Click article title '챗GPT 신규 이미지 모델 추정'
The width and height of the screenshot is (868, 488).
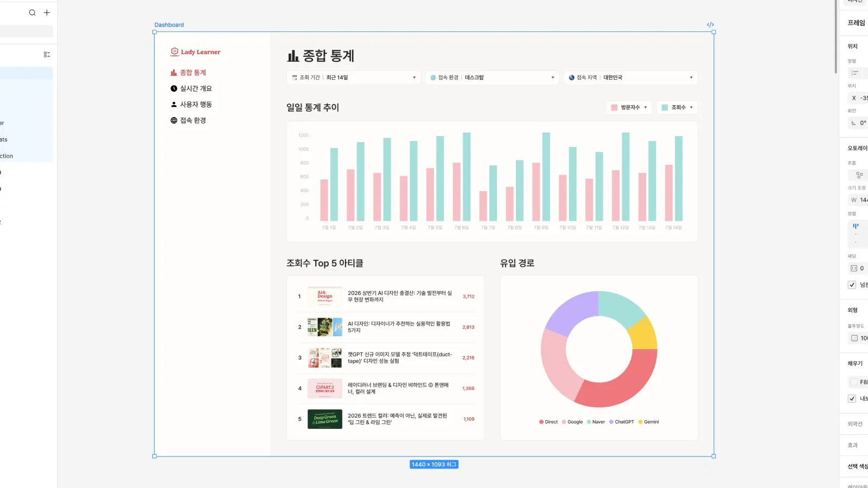[x=400, y=358]
